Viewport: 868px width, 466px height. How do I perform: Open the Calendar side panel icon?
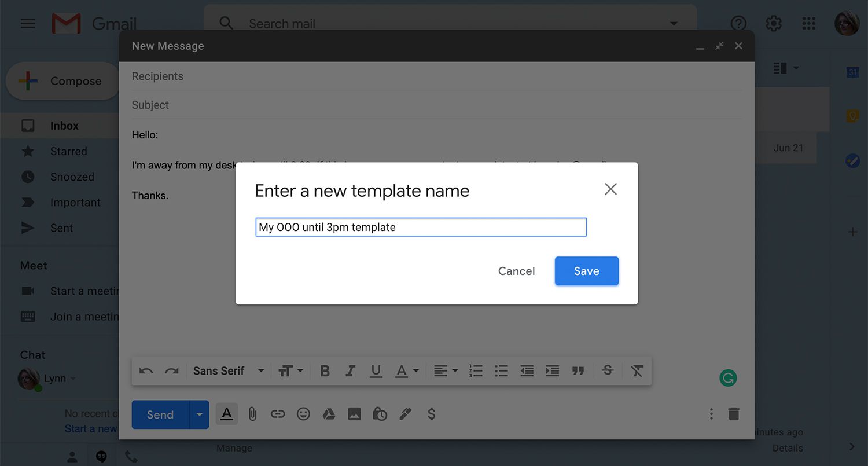pos(852,72)
